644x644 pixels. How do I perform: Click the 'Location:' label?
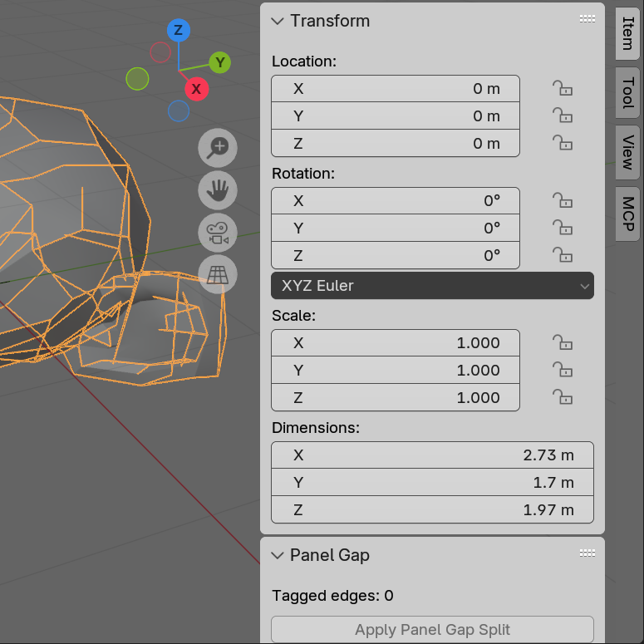[304, 61]
